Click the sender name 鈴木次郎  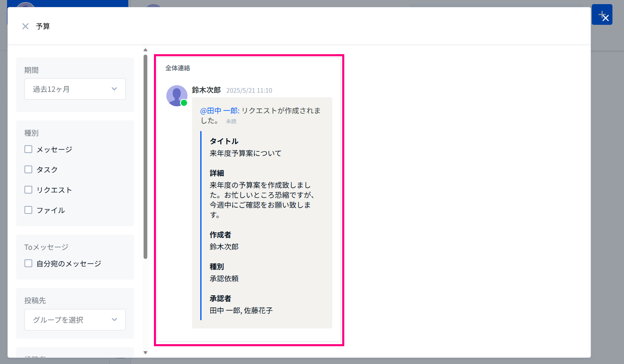tap(206, 90)
